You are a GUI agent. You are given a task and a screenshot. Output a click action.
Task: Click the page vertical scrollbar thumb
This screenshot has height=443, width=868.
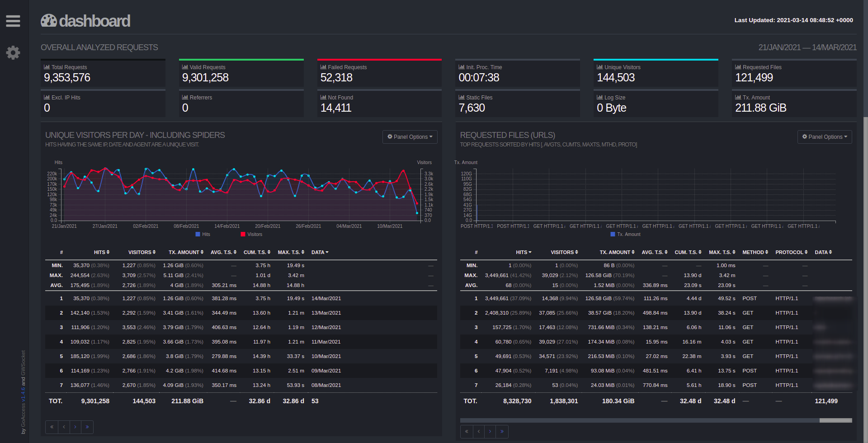click(x=865, y=59)
